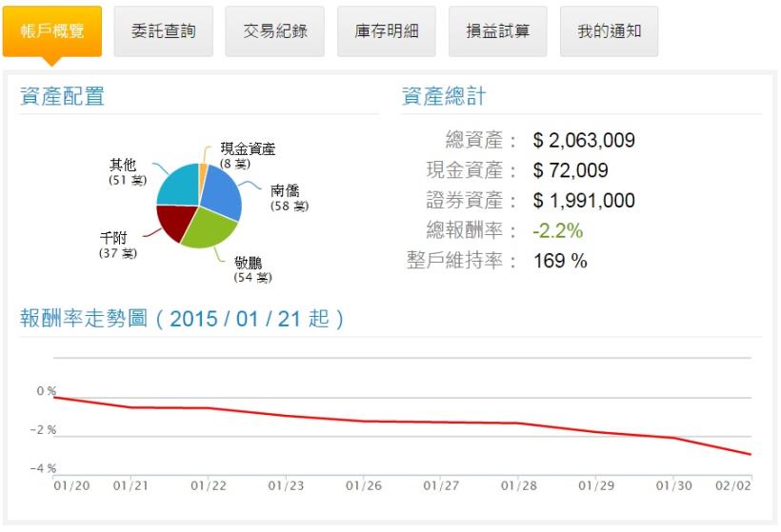
Task: Click the 資產總計 section heading
Action: (x=444, y=96)
